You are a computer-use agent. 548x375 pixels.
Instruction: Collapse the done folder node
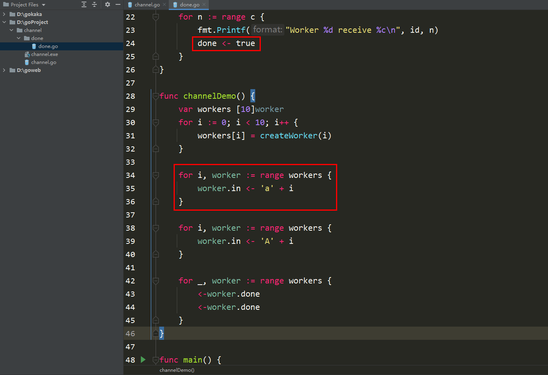click(x=19, y=38)
